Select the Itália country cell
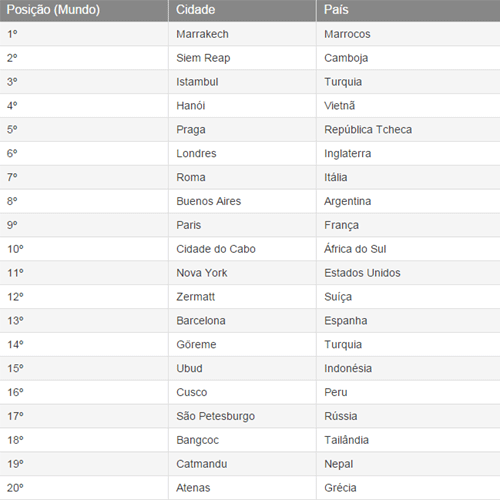Viewport: 500px width, 500px height. click(408, 177)
